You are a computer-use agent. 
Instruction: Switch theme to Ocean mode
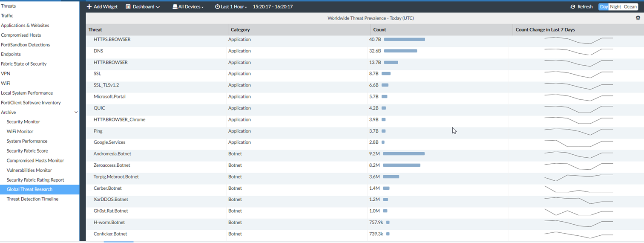click(x=630, y=7)
